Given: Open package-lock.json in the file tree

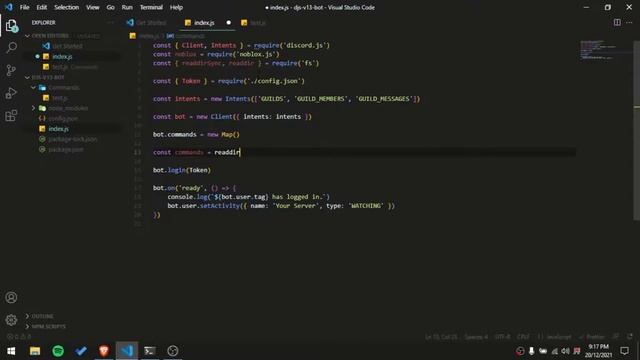Looking at the screenshot, I should (x=73, y=139).
